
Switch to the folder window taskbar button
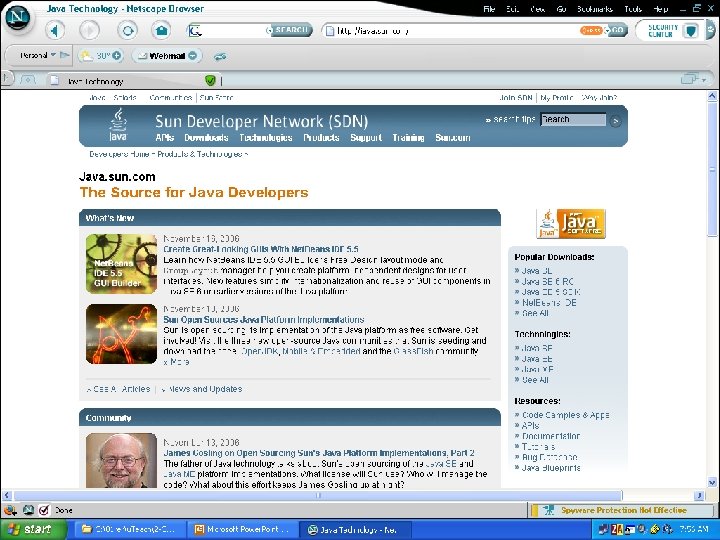point(129,529)
